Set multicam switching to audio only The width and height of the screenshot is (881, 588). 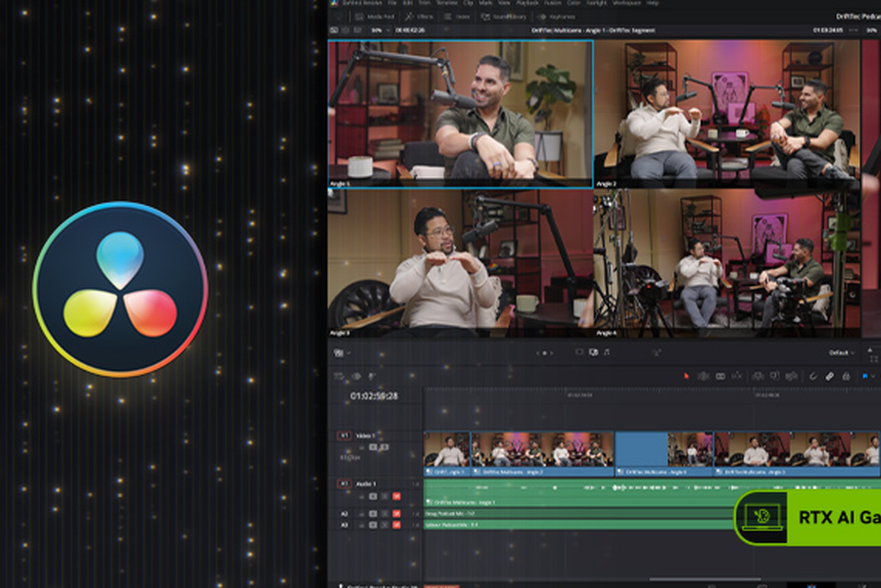point(607,352)
